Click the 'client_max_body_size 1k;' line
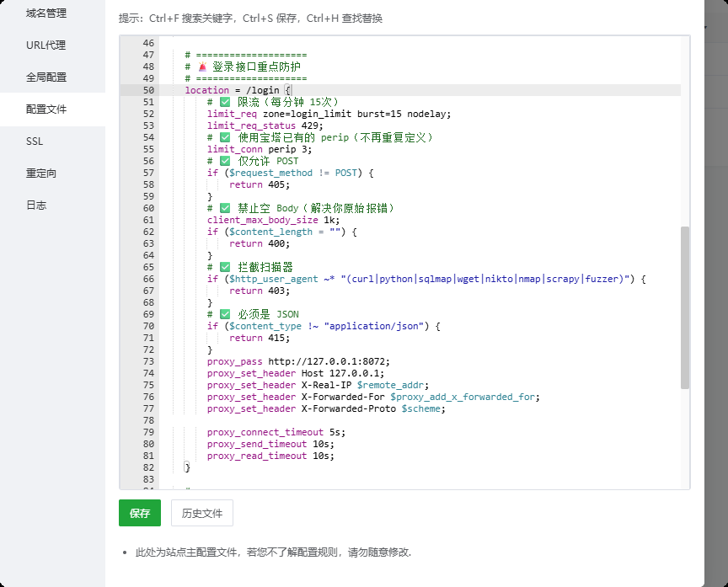 [x=274, y=220]
